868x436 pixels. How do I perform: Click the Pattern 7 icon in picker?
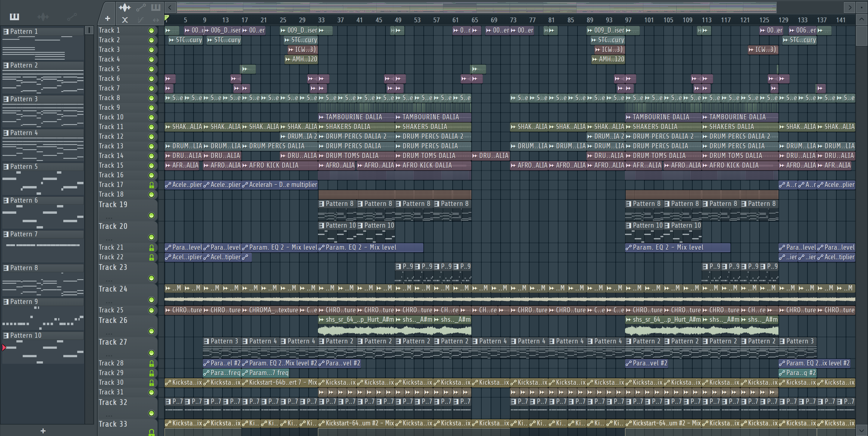(6, 234)
